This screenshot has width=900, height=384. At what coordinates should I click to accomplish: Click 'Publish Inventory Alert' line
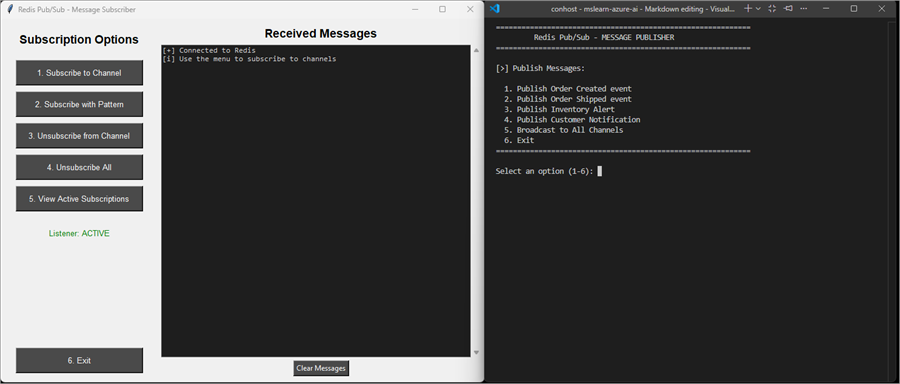(x=559, y=109)
